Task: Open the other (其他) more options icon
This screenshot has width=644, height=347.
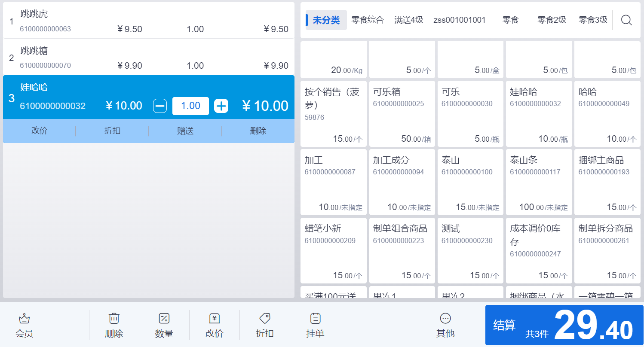Action: pyautogui.click(x=445, y=319)
